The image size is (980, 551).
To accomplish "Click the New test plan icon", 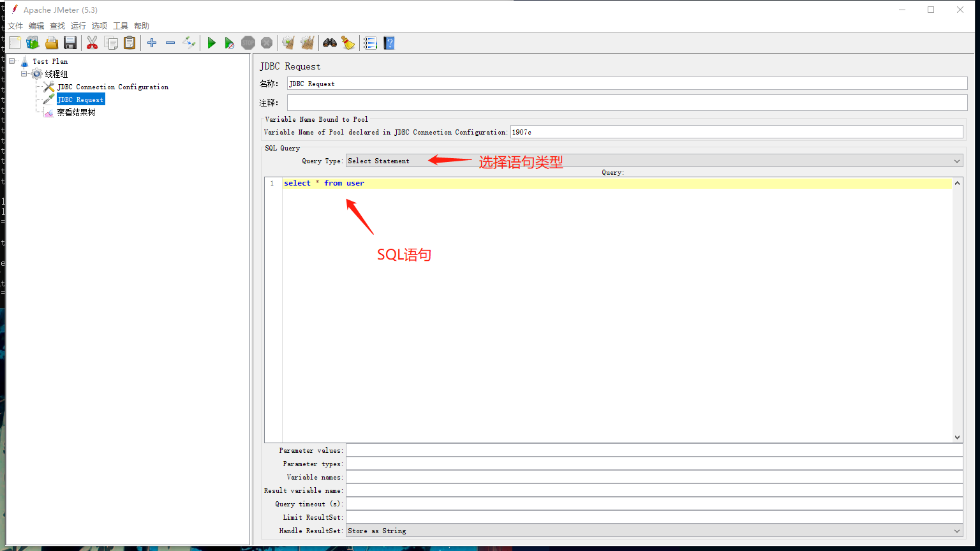I will (15, 43).
